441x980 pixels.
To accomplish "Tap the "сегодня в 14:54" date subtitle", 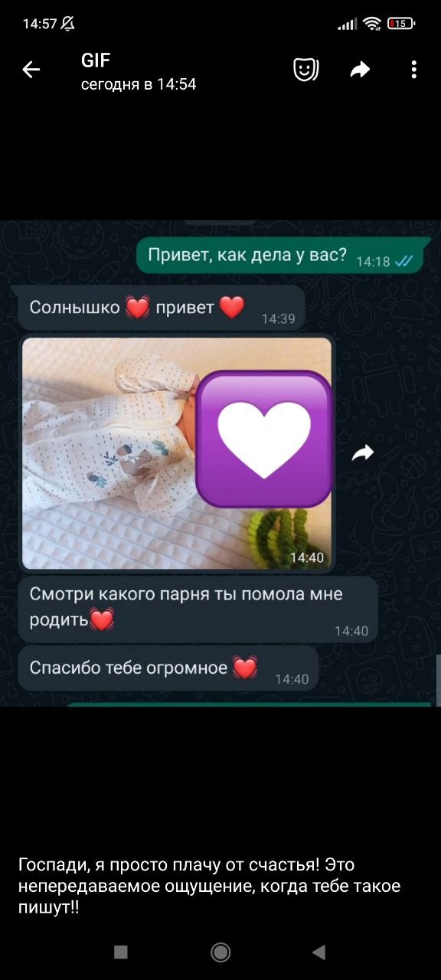I will point(139,84).
